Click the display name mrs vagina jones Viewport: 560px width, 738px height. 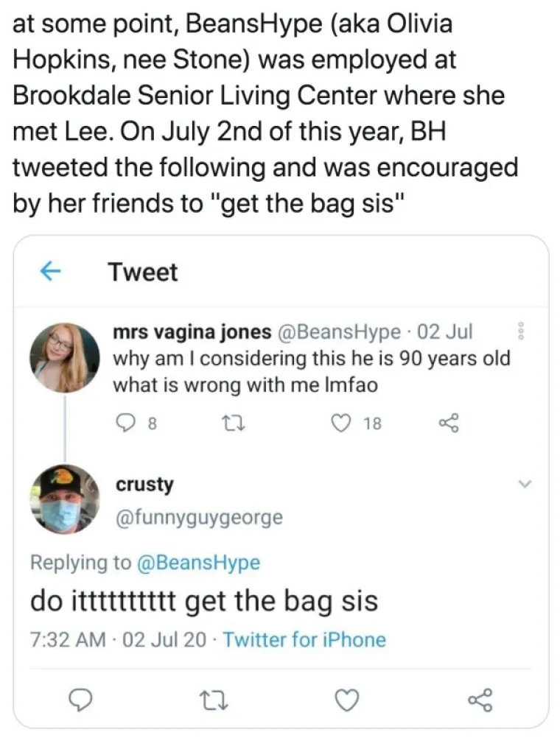click(192, 333)
